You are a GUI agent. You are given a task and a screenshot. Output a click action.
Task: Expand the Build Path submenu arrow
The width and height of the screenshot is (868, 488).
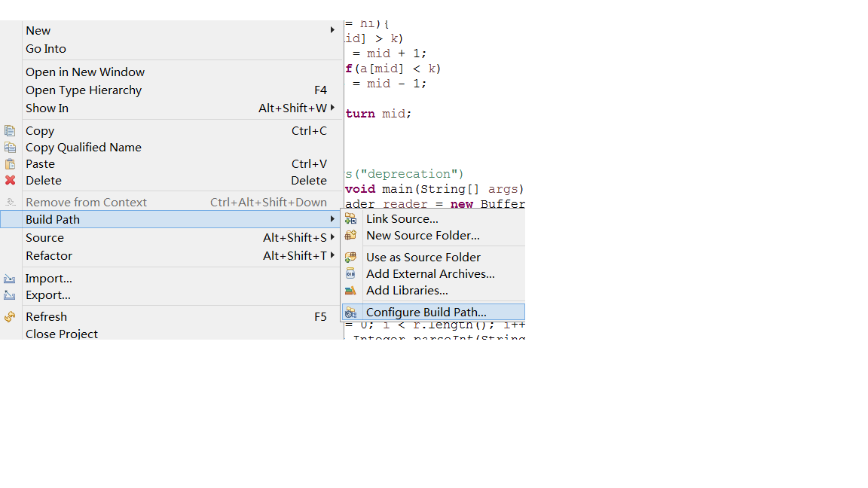(332, 219)
